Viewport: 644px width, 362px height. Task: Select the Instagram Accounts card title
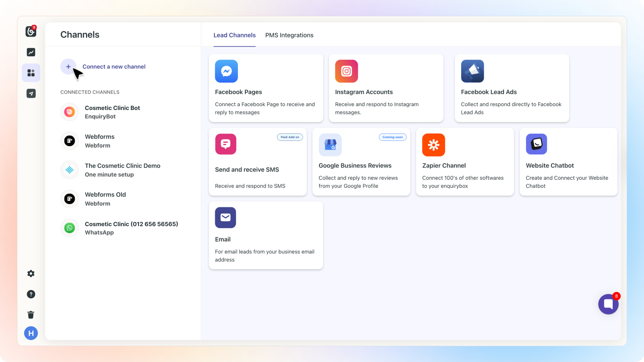[x=364, y=92]
